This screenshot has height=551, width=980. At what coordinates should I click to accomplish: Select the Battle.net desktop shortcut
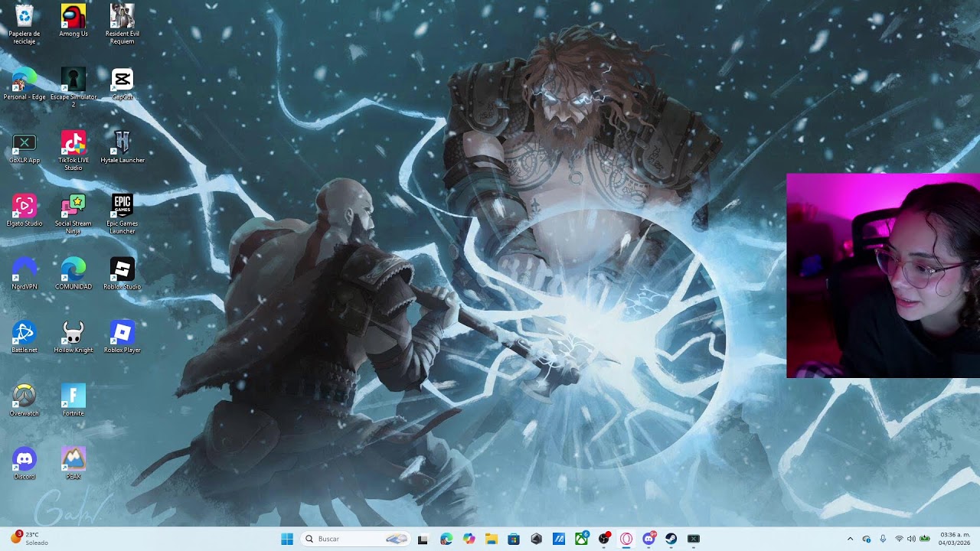pos(24,337)
